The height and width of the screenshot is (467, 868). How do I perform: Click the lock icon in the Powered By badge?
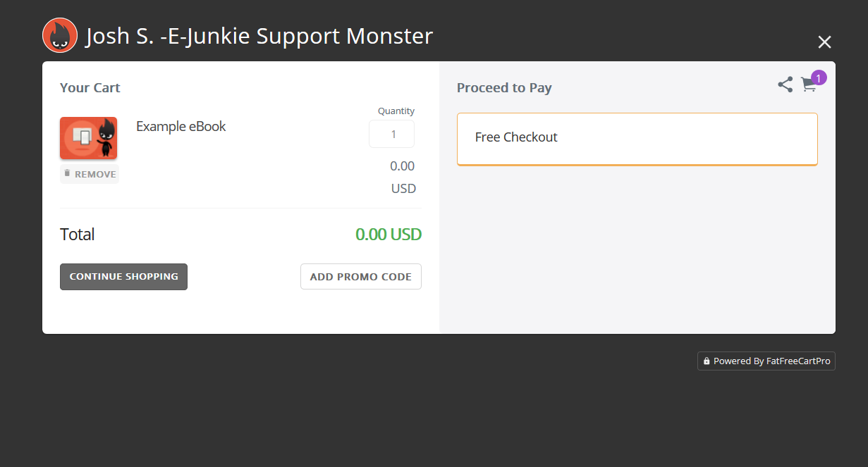tap(707, 361)
